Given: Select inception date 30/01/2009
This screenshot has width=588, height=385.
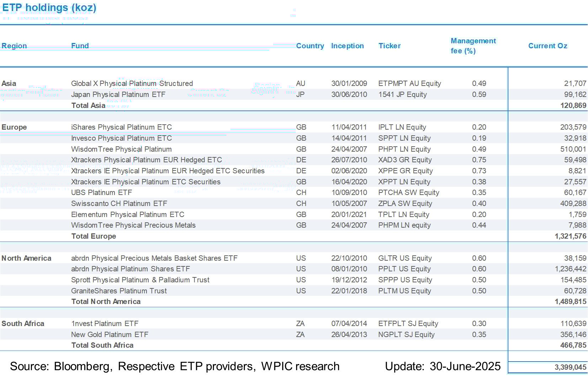Looking at the screenshot, I should [x=349, y=83].
